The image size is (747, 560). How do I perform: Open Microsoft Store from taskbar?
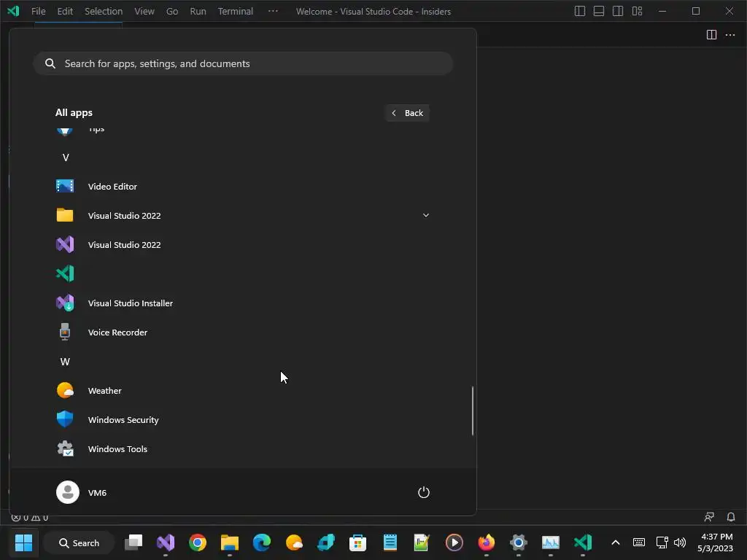pos(357,542)
